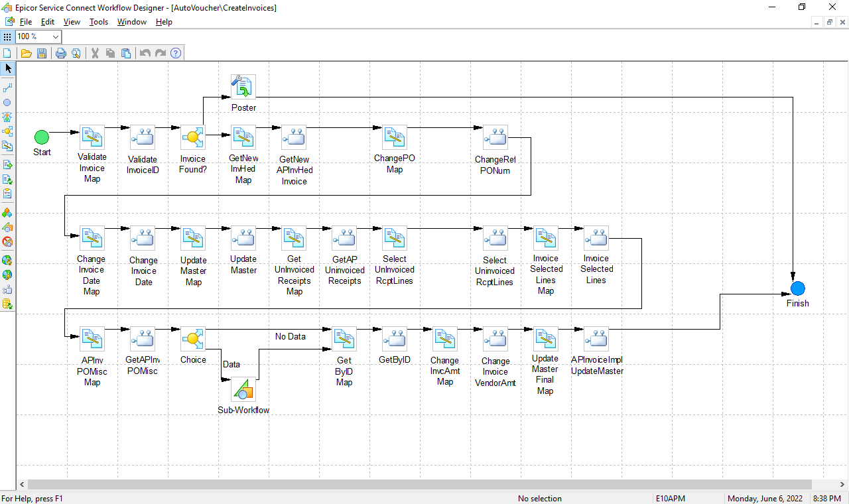Click the E10APM status bar entry
849x504 pixels.
pyautogui.click(x=671, y=498)
